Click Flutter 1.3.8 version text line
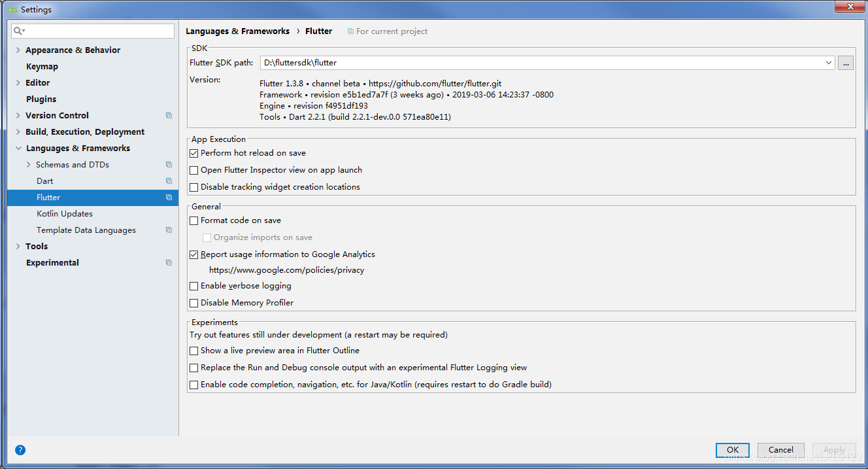 click(x=380, y=84)
